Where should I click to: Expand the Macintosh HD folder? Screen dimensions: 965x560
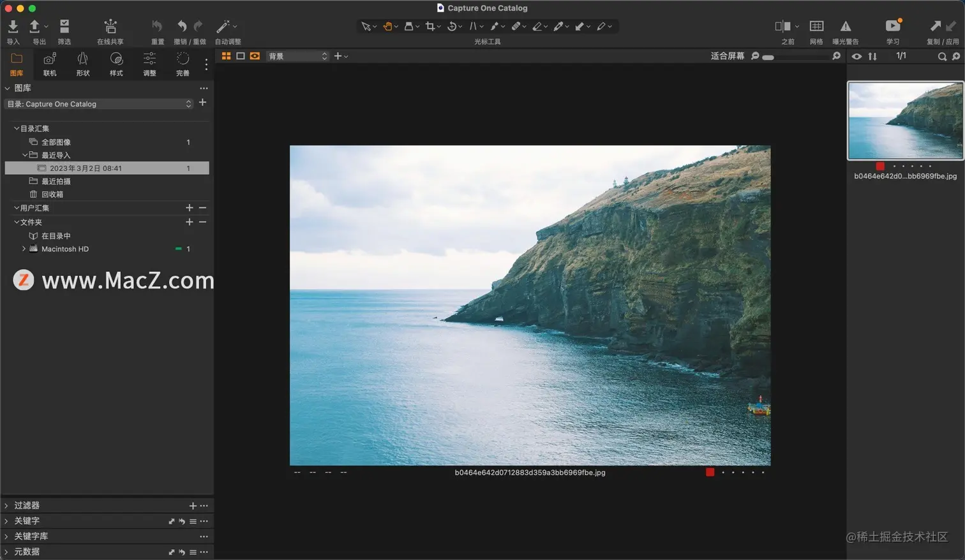click(24, 249)
